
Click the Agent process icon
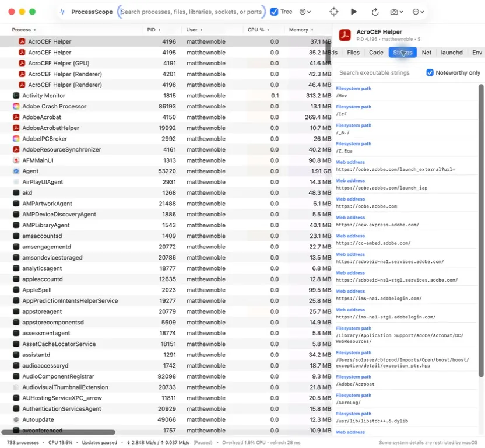16,171
